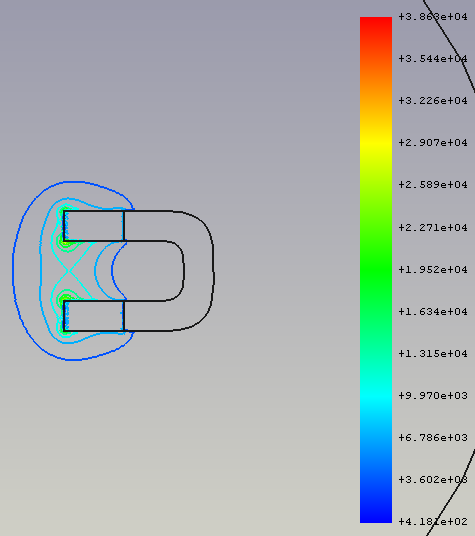Viewport: 475px width, 536px height.
Task: Click the green hotspot at upper pole corner
Action: click(64, 241)
